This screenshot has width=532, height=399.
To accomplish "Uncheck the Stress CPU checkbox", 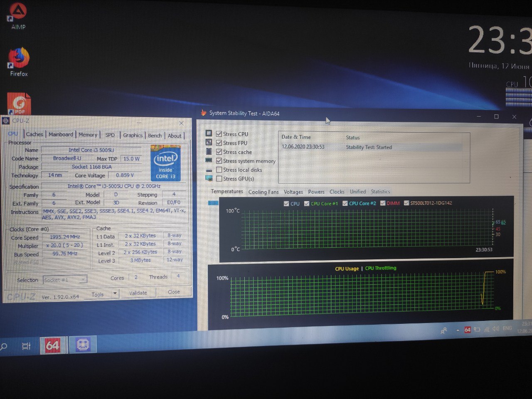I will tap(219, 134).
